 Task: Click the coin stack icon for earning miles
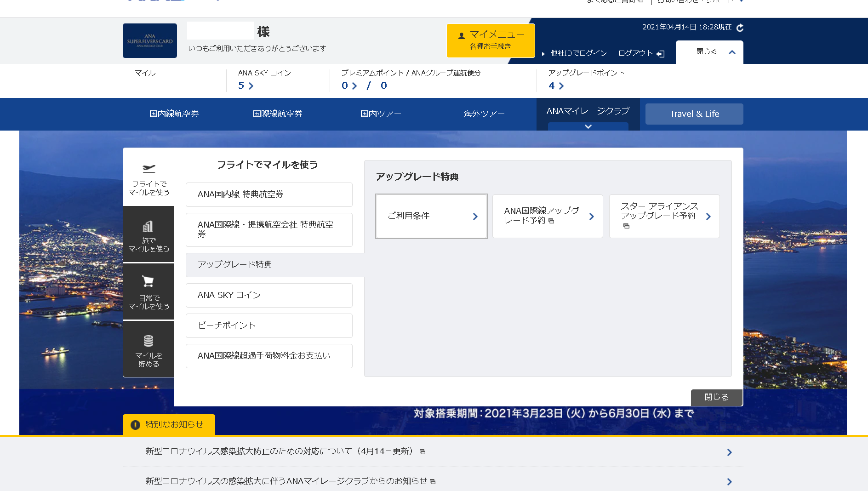tap(148, 341)
